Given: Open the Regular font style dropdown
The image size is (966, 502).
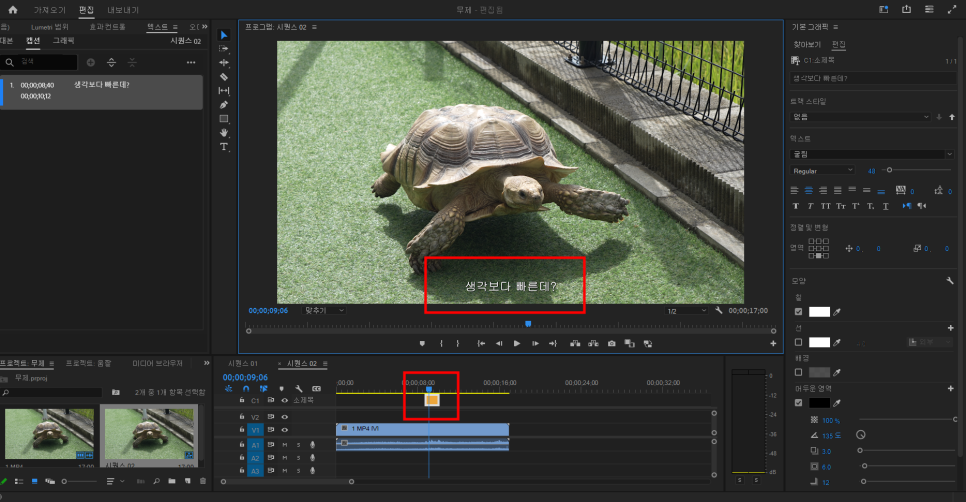Looking at the screenshot, I should [822, 171].
